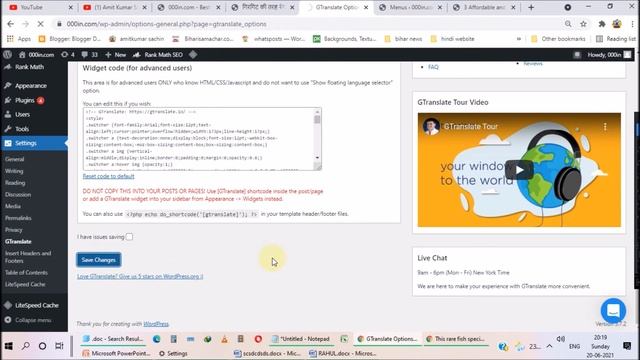Go to Media settings submenu
Viewport: 640px width, 360px height.
(x=13, y=206)
